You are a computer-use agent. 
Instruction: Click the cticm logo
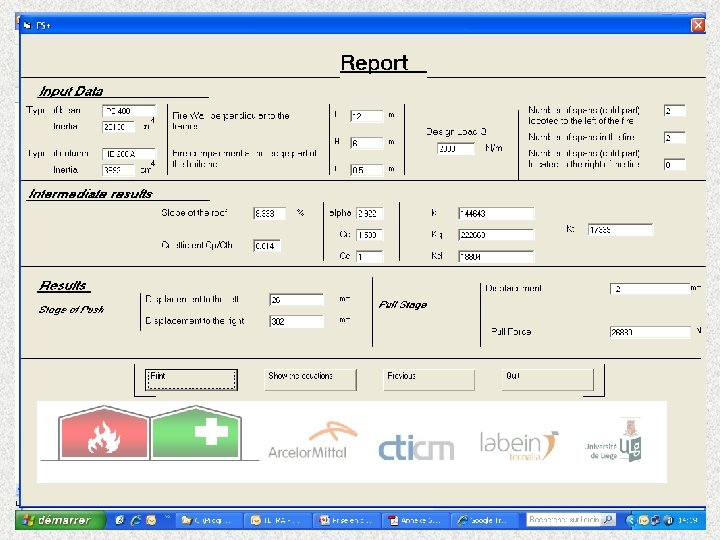[416, 448]
